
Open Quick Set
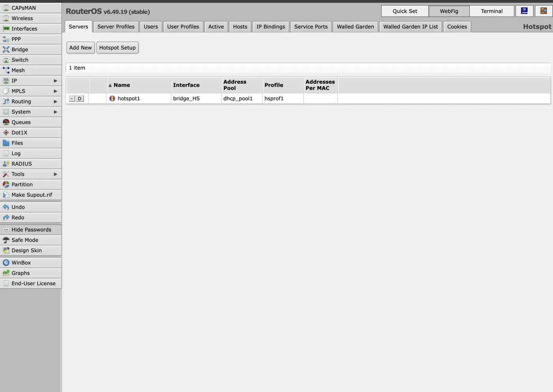click(x=405, y=11)
